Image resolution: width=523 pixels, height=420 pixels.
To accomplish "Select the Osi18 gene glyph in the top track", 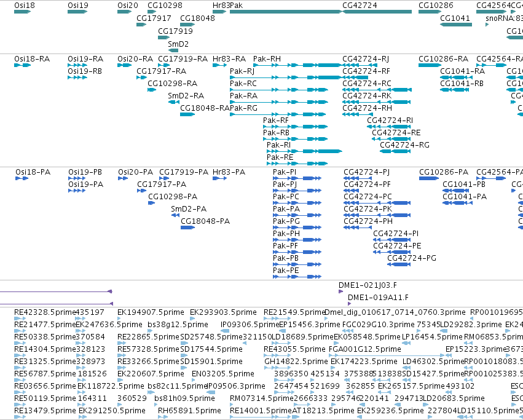I will tap(22, 12).
